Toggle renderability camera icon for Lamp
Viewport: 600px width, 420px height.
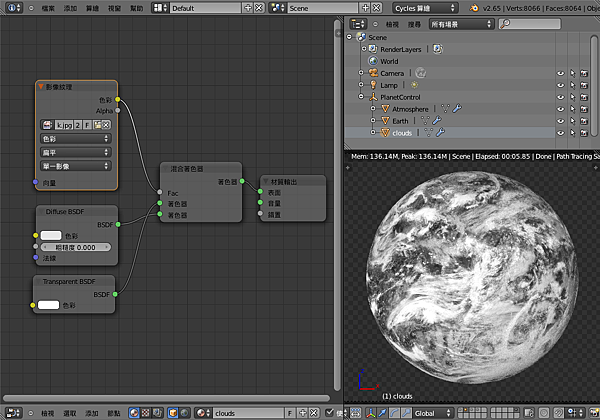tap(584, 85)
